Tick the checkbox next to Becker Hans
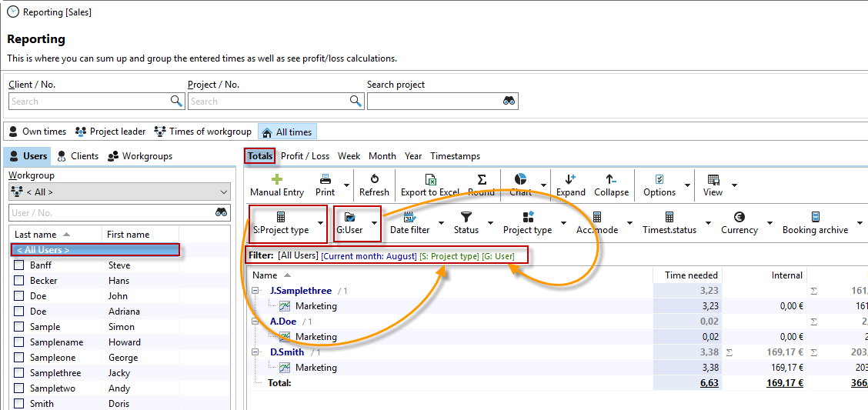868x410 pixels. [19, 281]
